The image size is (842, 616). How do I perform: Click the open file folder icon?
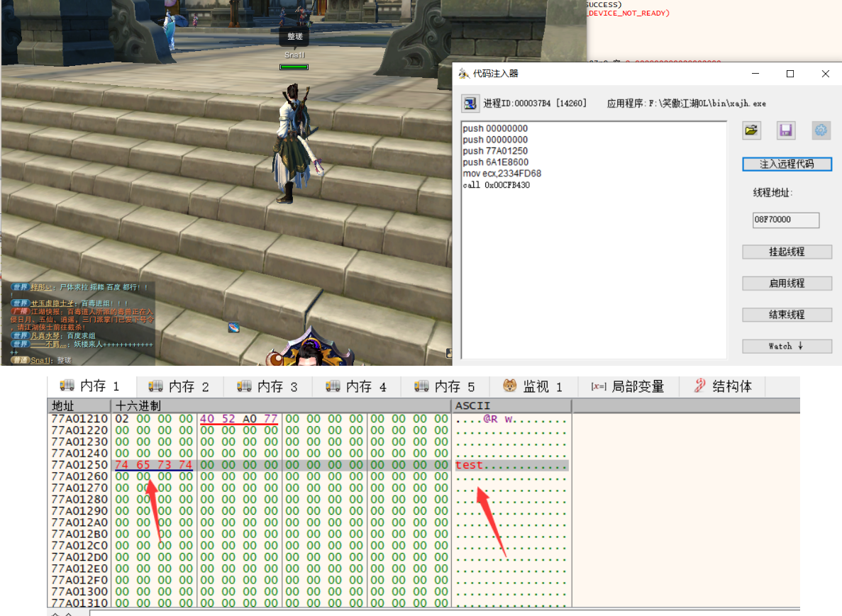[x=751, y=130]
